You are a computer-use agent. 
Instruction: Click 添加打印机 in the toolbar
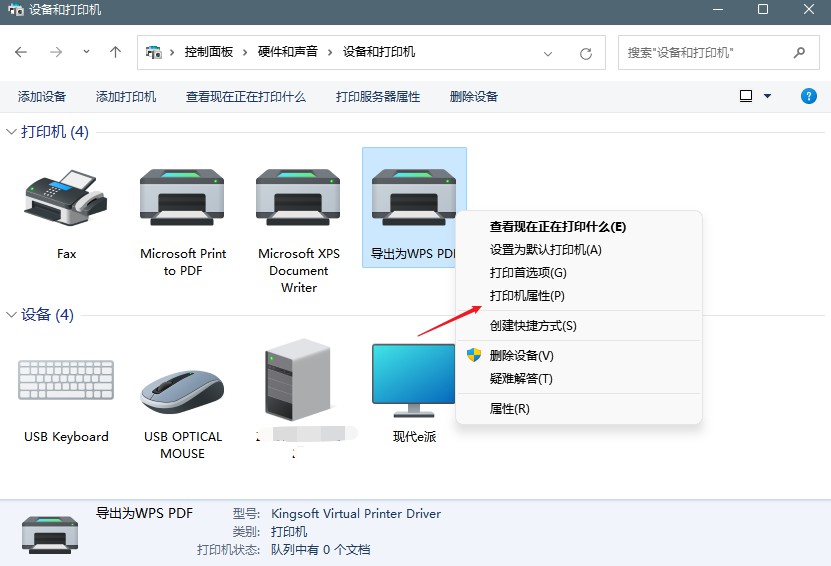coord(126,97)
